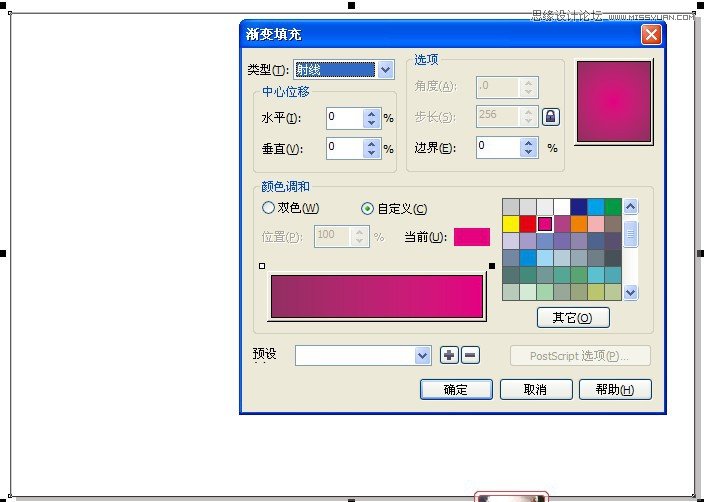Pick the pink palette swatch beside orange
The image size is (705, 502).
pyautogui.click(x=596, y=224)
